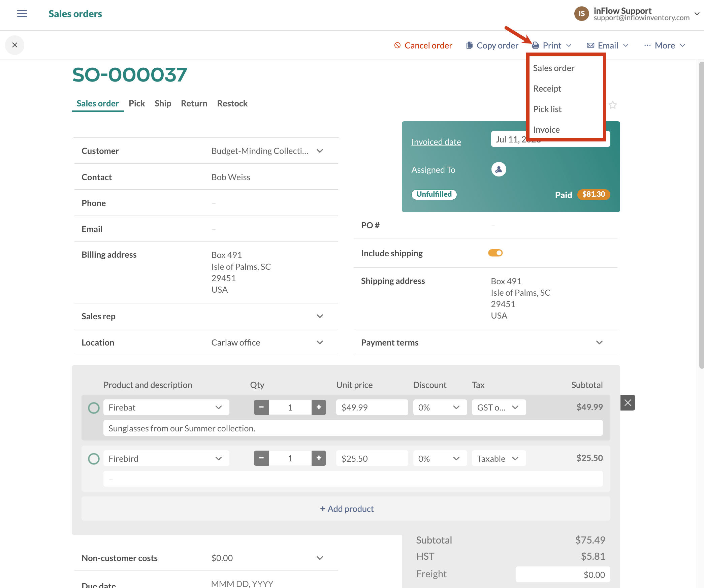
Task: Click the Sales orders header title
Action: pos(75,14)
